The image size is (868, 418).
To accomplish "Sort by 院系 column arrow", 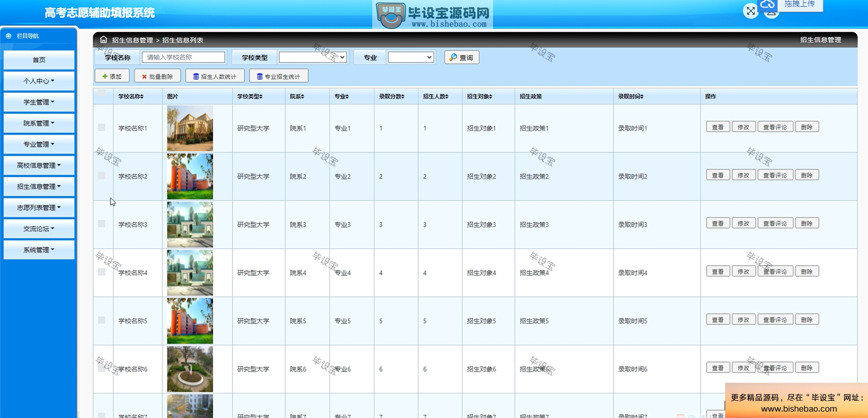I will (303, 97).
